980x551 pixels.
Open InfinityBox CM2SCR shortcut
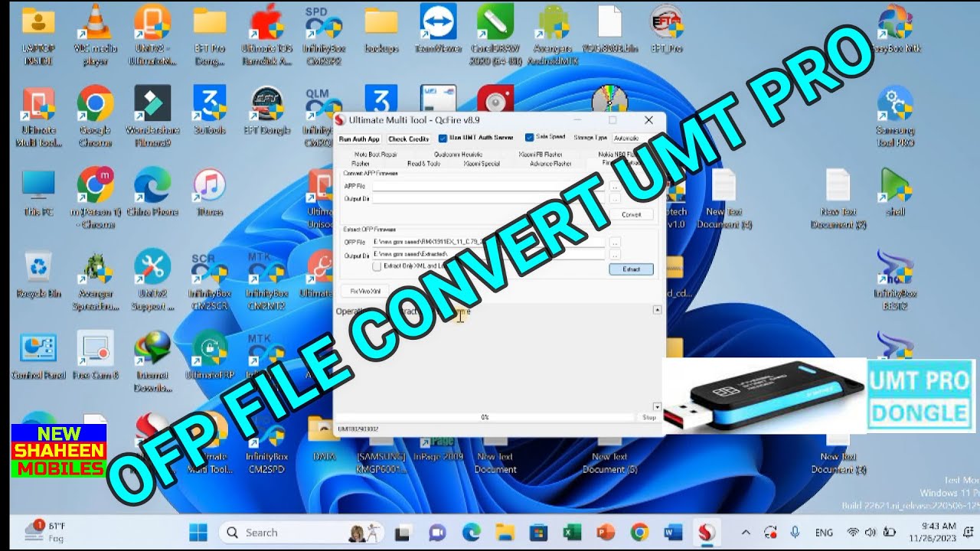coord(209,279)
